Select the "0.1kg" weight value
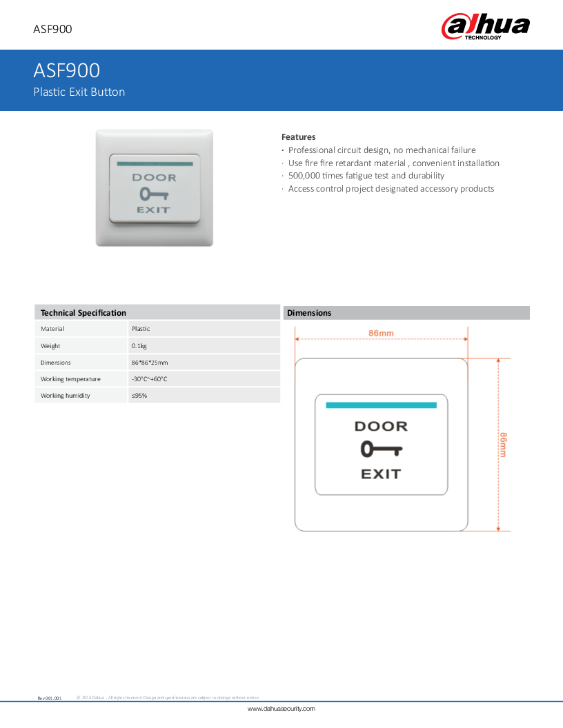 (x=139, y=346)
